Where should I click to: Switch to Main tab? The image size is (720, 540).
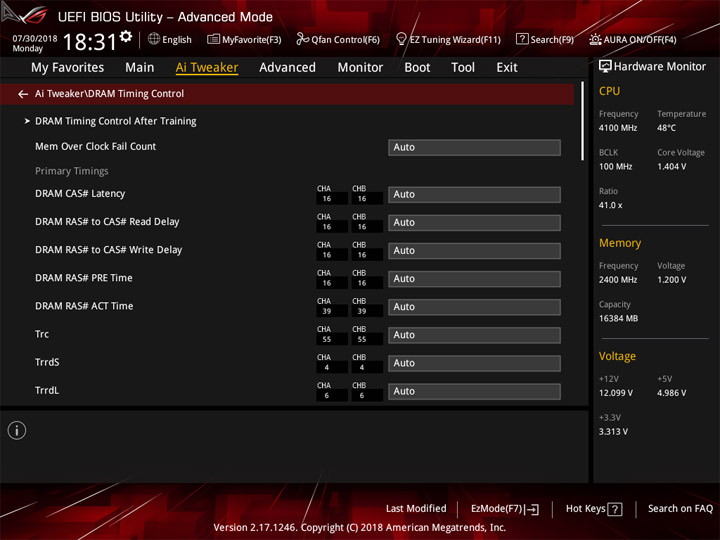click(x=140, y=68)
